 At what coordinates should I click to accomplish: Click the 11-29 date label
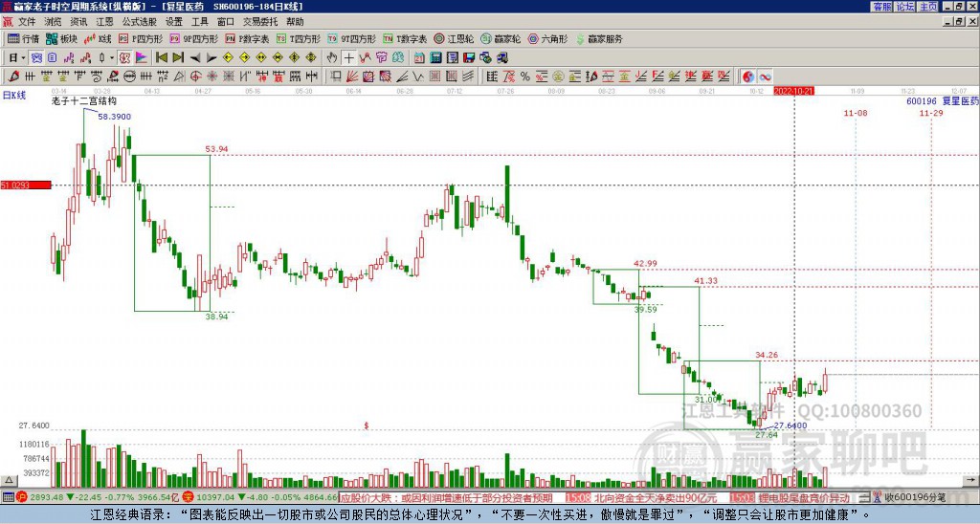931,113
